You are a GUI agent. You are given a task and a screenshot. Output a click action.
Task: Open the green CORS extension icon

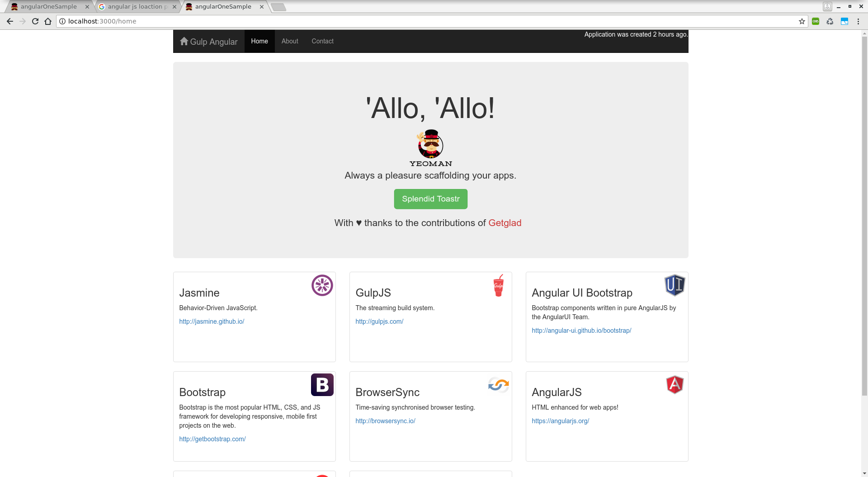click(816, 21)
